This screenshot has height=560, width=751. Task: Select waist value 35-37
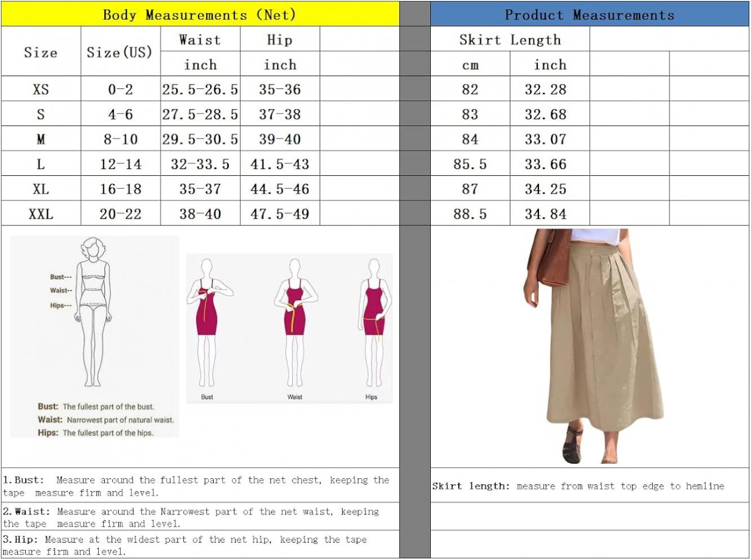200,189
